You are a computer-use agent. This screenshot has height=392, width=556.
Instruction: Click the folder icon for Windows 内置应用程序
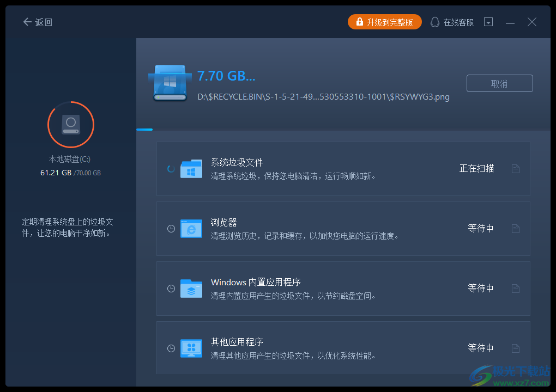click(x=191, y=289)
